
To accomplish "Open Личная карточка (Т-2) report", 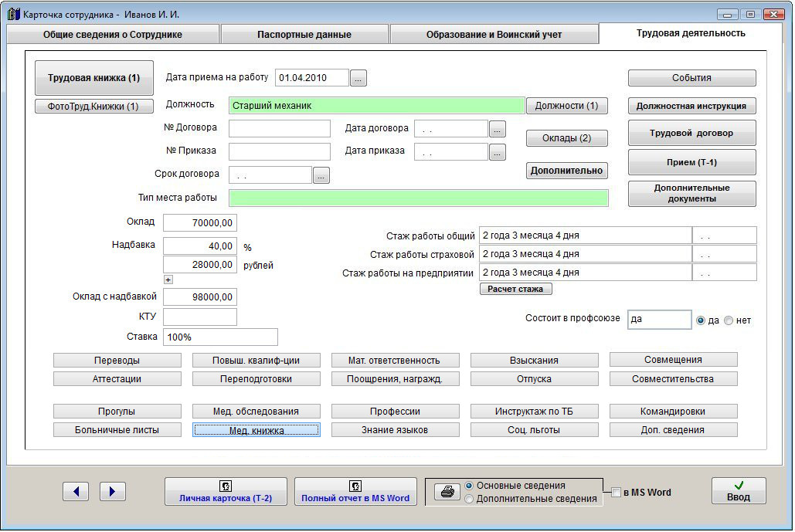I will click(x=226, y=492).
